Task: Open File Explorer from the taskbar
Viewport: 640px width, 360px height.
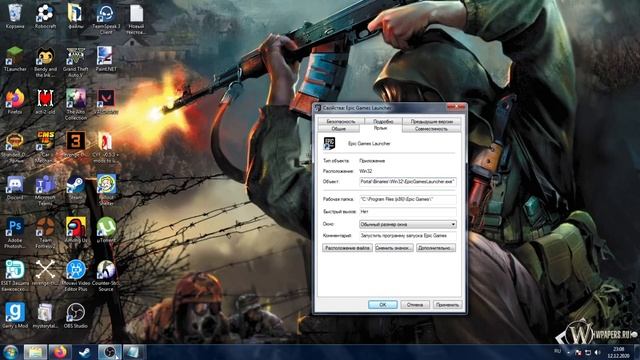Action: click(35, 352)
